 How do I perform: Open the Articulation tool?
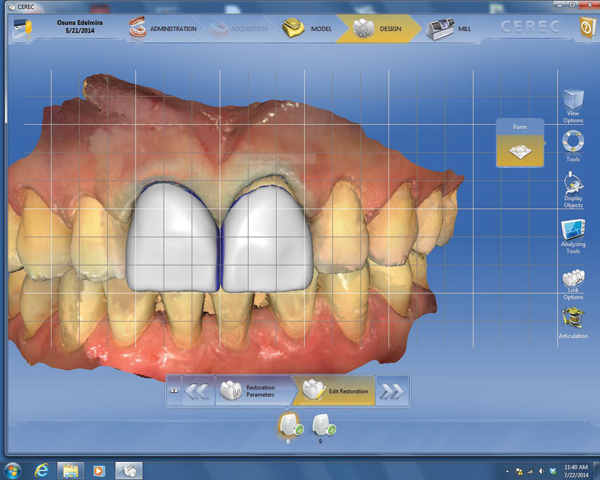(x=573, y=323)
